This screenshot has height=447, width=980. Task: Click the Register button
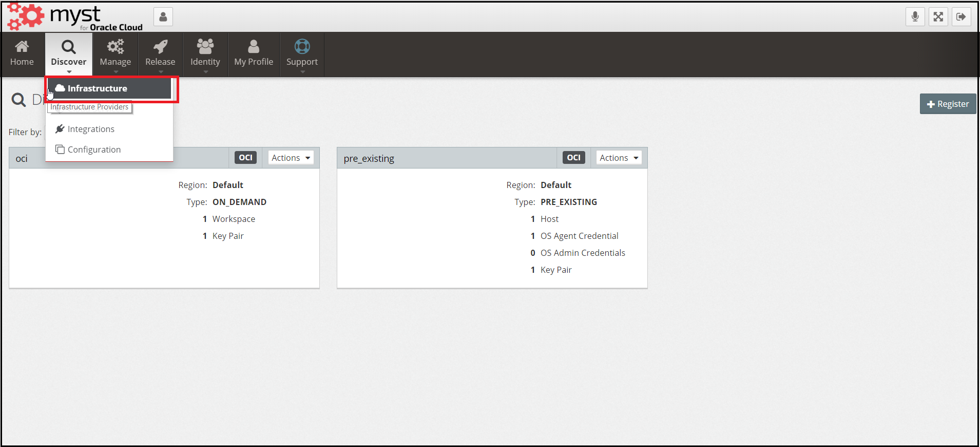point(948,104)
